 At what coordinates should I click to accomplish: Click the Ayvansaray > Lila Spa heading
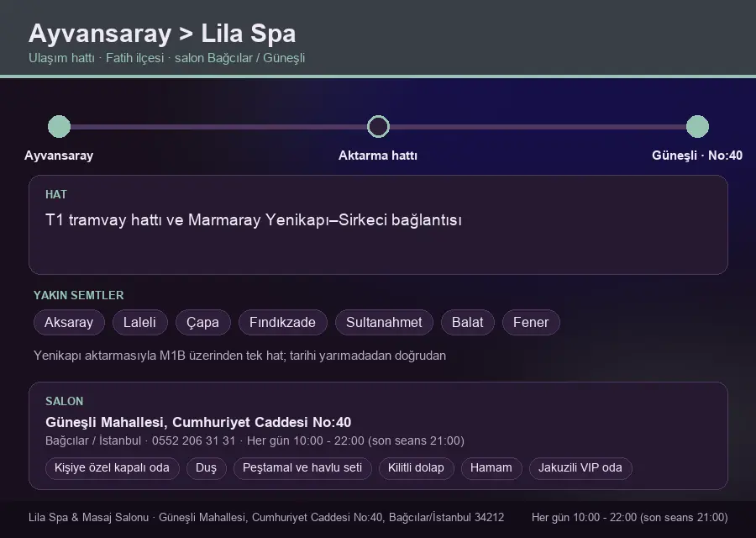pyautogui.click(x=162, y=34)
